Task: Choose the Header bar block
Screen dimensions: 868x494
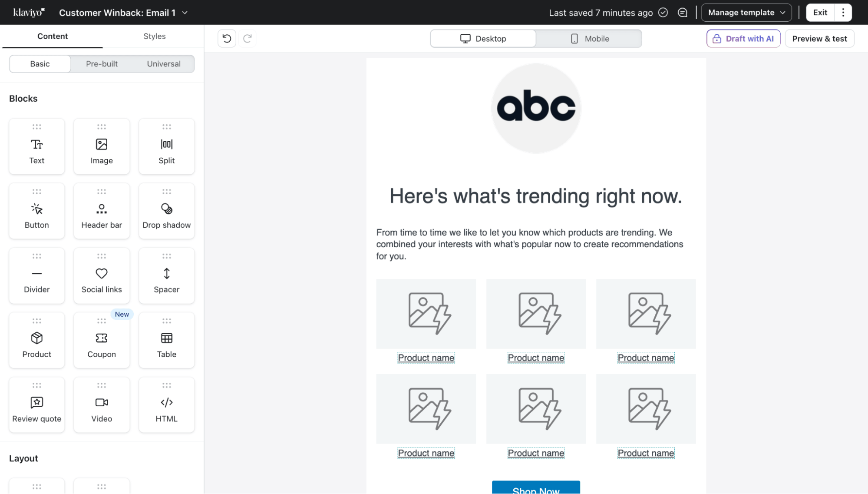Action: [102, 211]
